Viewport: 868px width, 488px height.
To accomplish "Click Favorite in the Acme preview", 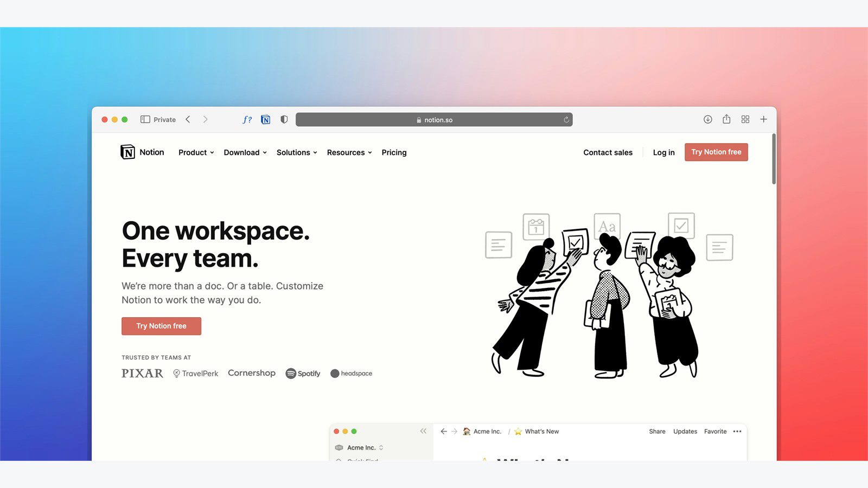I will pos(715,431).
